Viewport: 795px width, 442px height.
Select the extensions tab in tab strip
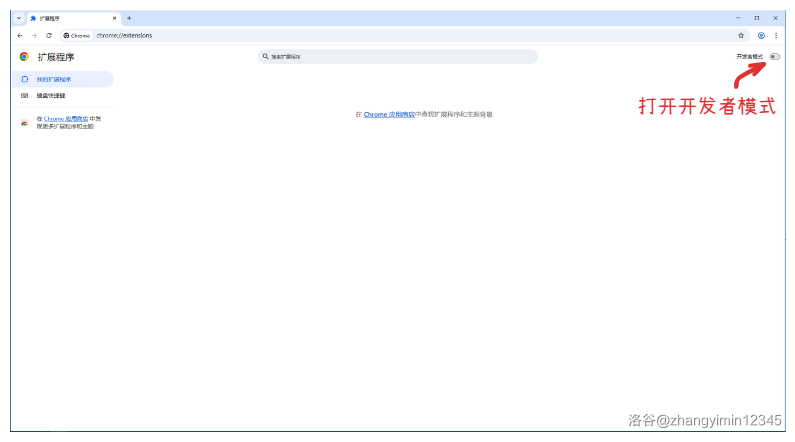[x=70, y=18]
